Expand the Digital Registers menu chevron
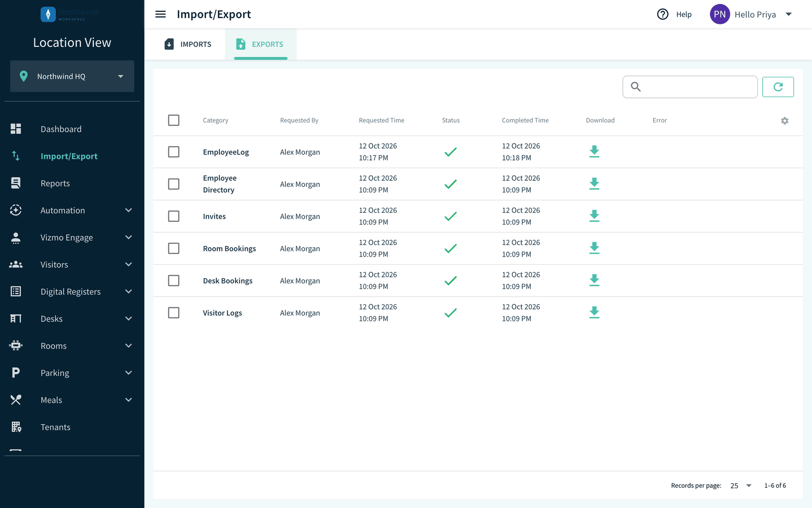This screenshot has width=812, height=508. (x=129, y=292)
